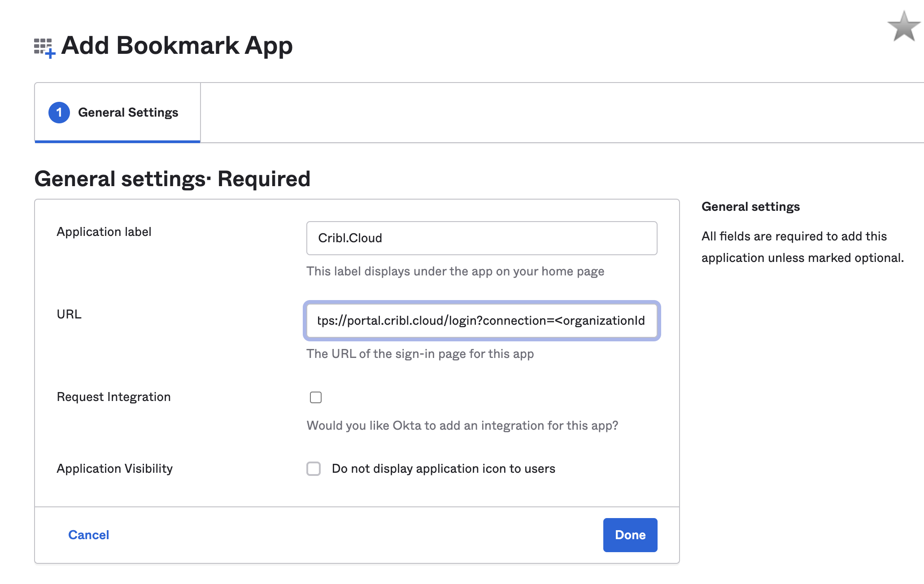Click 'The URL of the sign-in page' hint
Image resolution: width=924 pixels, height=584 pixels.
pos(420,354)
